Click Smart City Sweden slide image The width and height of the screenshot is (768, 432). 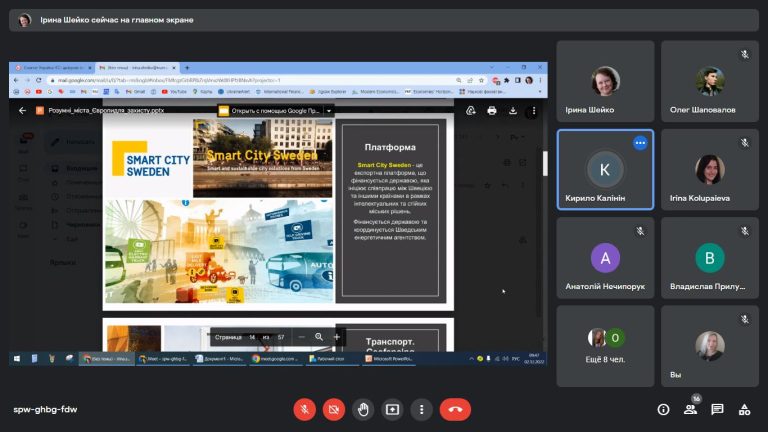tap(262, 158)
